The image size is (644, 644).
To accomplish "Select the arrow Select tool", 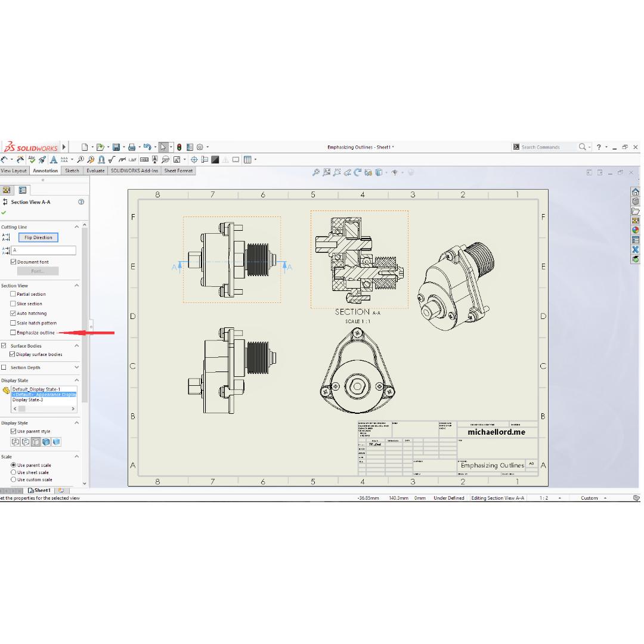I will coord(163,147).
